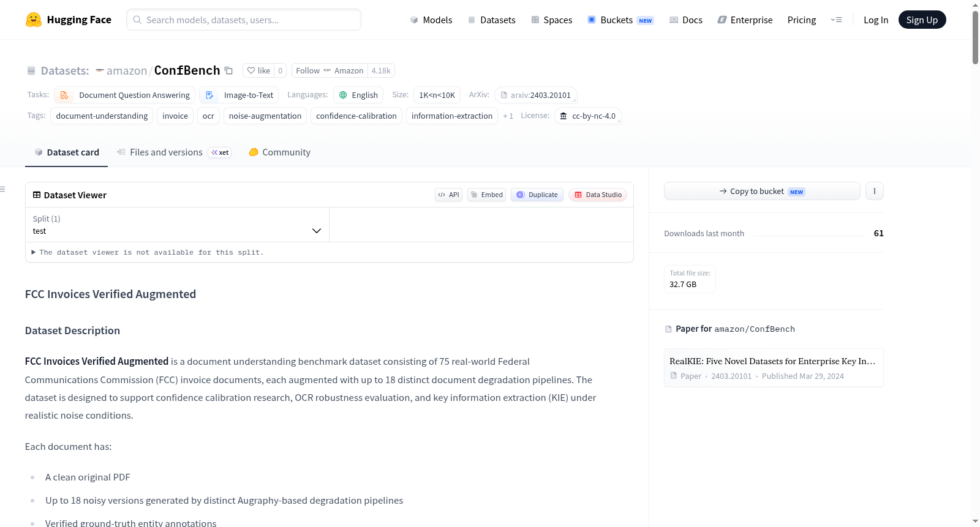This screenshot has height=527, width=980.
Task: Open the extra navigation menu icon
Action: tap(836, 20)
